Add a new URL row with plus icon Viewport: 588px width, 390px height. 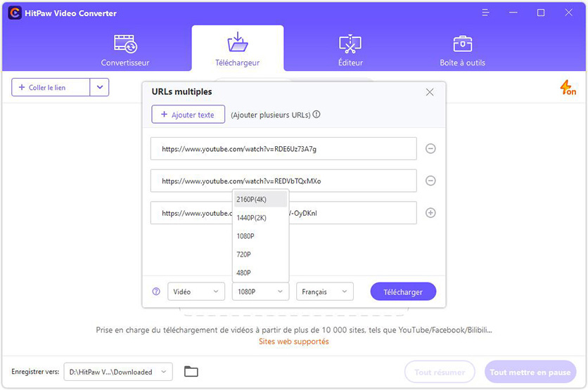click(x=430, y=213)
